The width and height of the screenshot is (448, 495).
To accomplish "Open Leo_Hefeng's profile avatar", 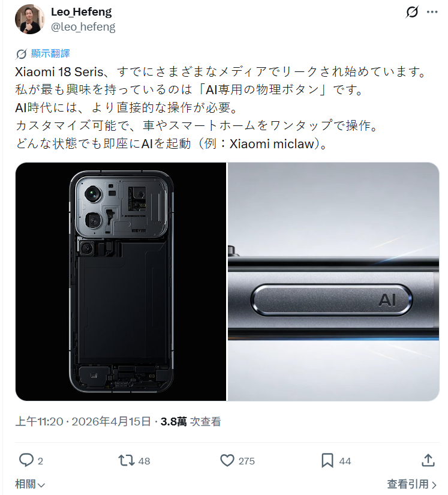I will [x=29, y=19].
